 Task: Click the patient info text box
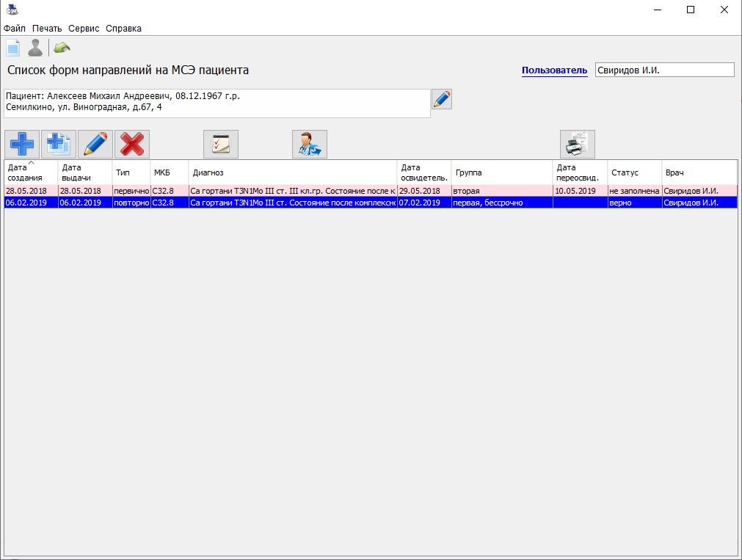(217, 103)
